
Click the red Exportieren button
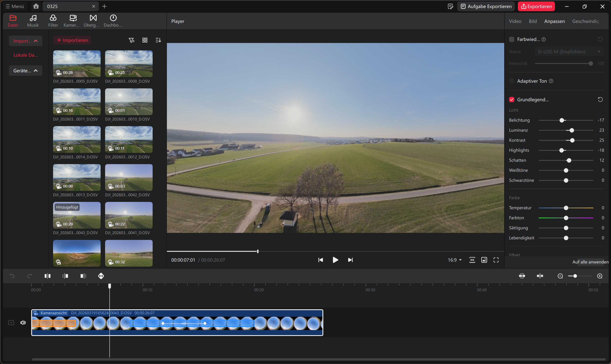tap(536, 6)
